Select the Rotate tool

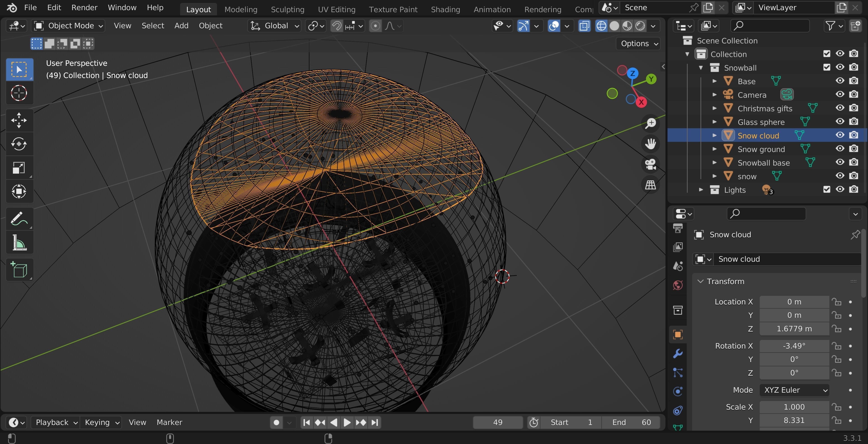(19, 144)
